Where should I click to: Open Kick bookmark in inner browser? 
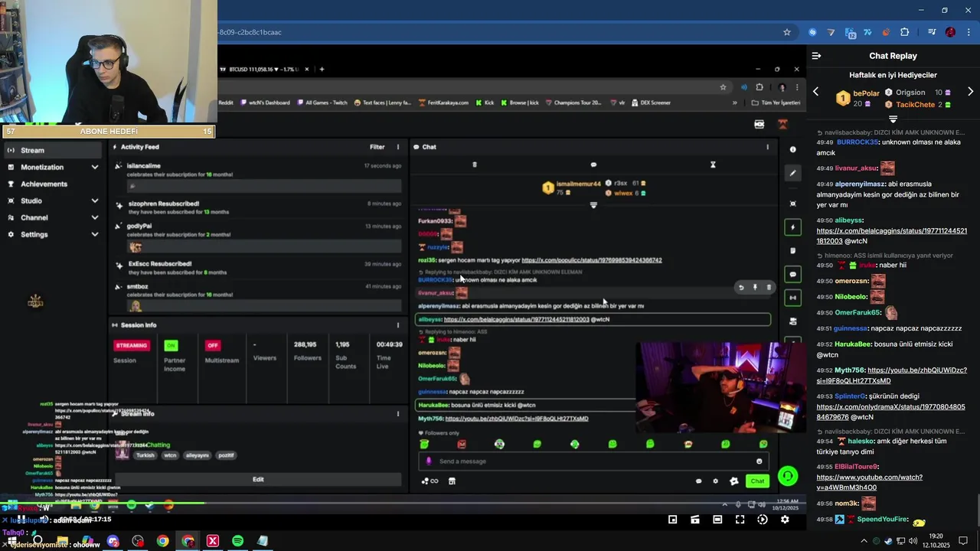(485, 103)
